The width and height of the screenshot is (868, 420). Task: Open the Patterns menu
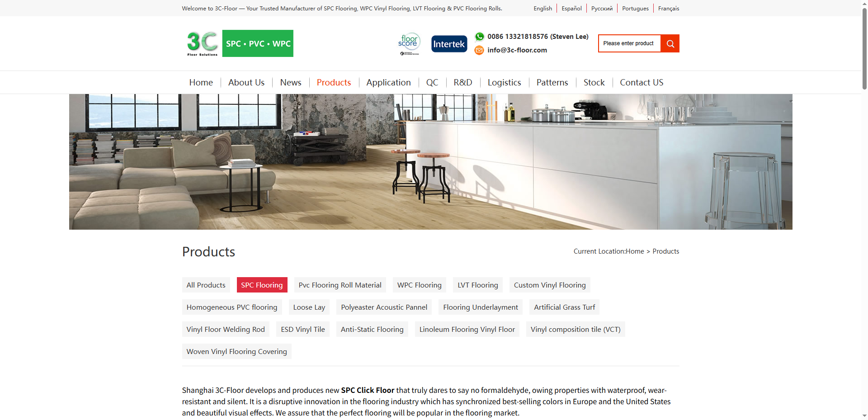[552, 82]
